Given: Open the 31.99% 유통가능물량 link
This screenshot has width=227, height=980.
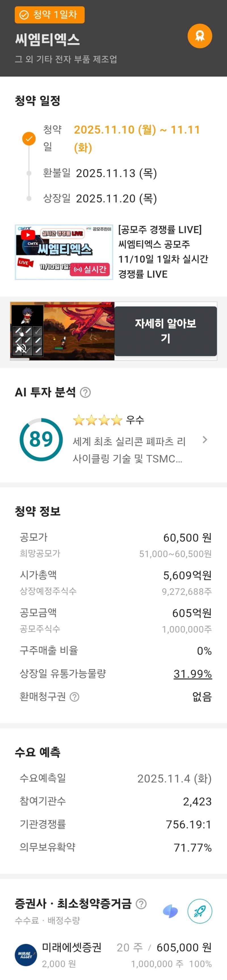Looking at the screenshot, I should point(192,674).
